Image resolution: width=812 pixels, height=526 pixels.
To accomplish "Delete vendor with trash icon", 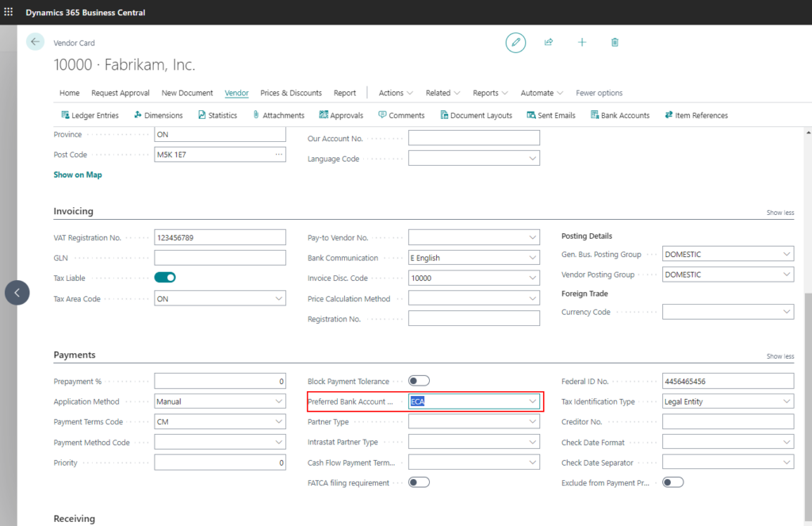I will tap(615, 42).
